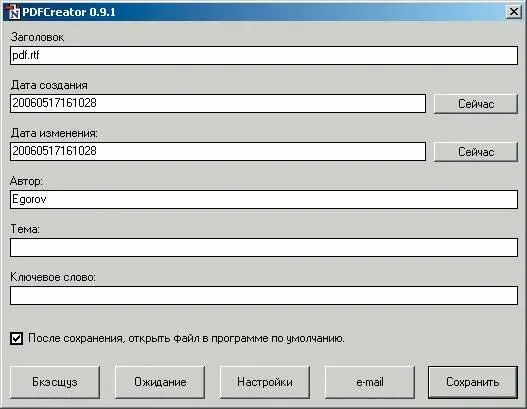Click the Тема: label text
Viewport: 527px width, 409px height.
(x=25, y=229)
